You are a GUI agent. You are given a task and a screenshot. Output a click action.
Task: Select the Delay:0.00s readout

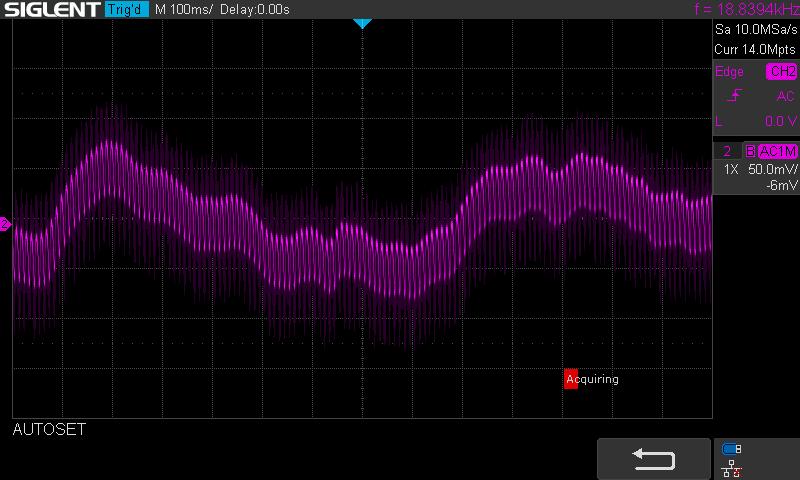[255, 9]
